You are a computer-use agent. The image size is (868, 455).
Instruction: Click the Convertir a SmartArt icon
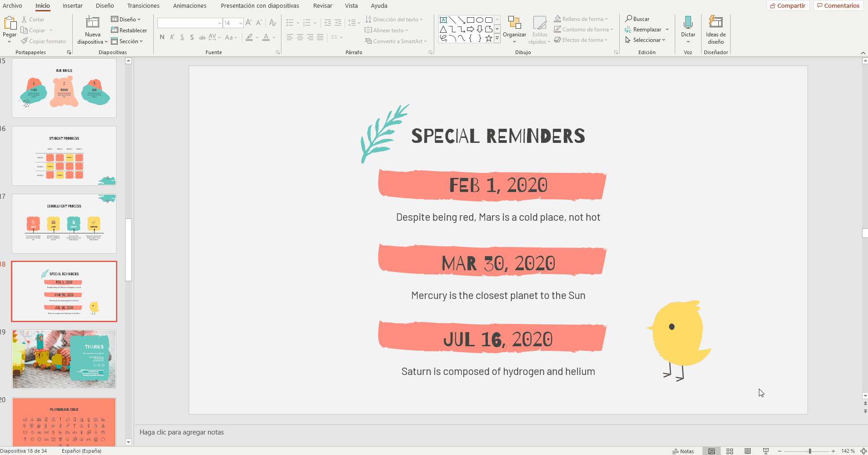(x=368, y=41)
